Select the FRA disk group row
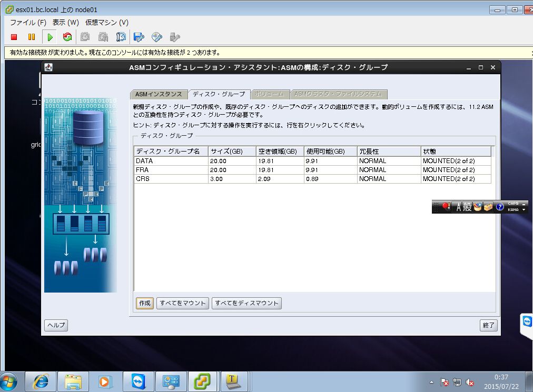 coord(312,170)
